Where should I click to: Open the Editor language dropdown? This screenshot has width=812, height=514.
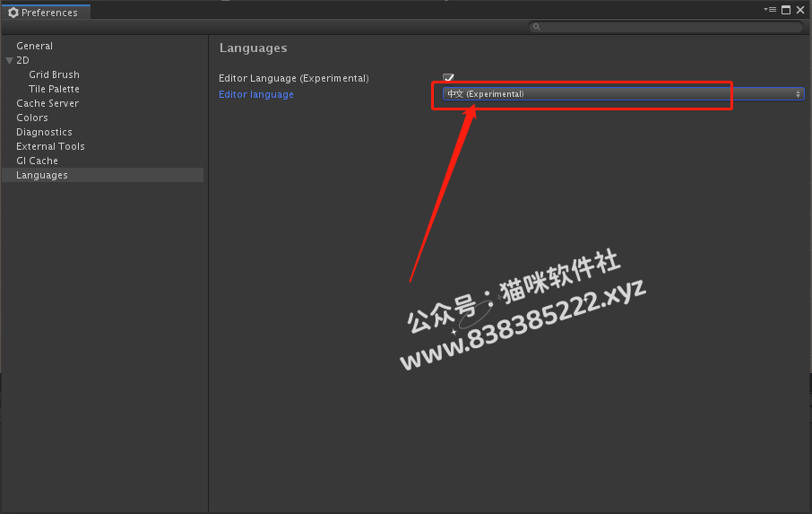(x=623, y=94)
